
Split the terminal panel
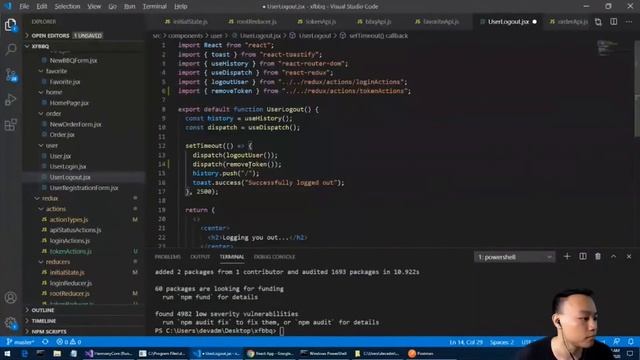582,256
